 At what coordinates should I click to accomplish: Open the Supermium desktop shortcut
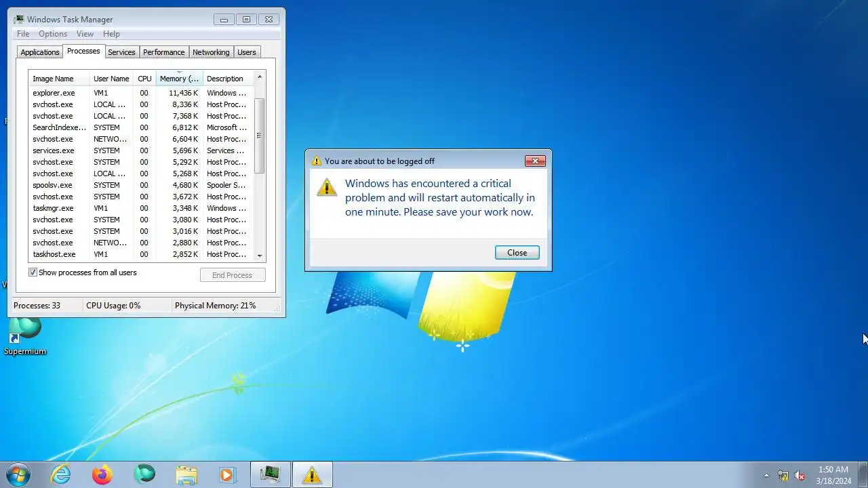[25, 337]
